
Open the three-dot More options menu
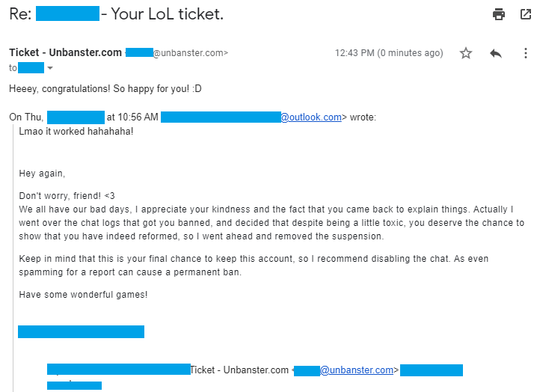click(x=526, y=53)
